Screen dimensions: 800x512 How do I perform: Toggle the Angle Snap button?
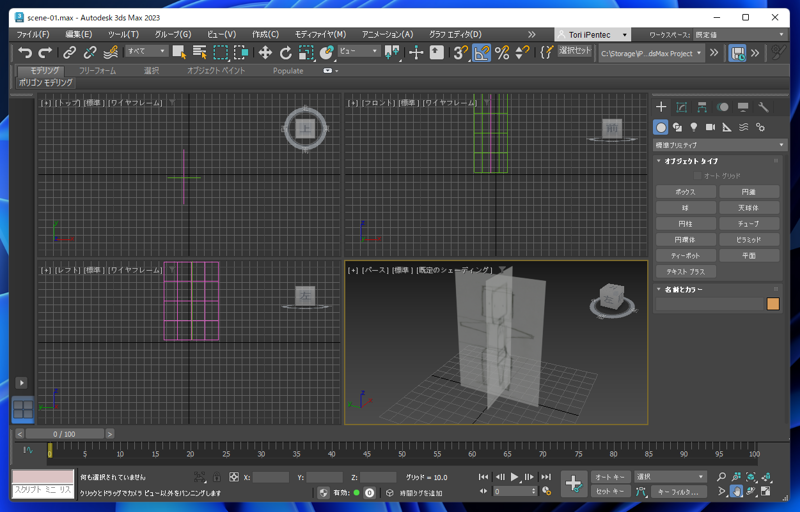tap(481, 52)
